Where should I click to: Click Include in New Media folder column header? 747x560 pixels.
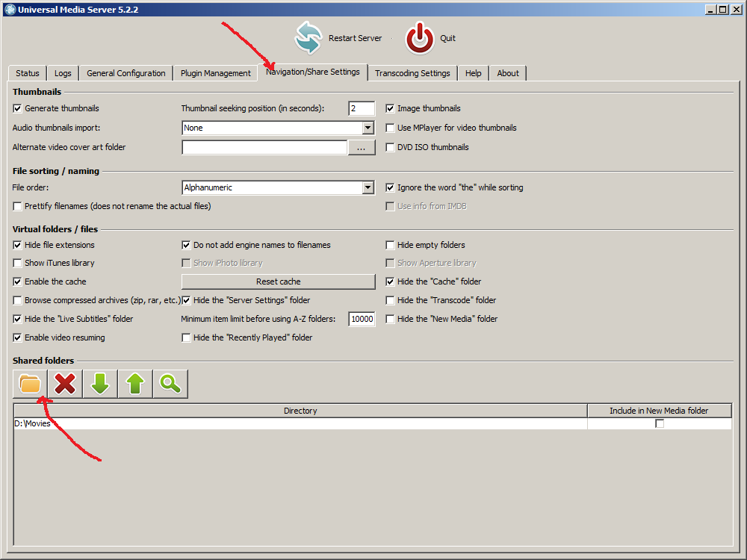tap(660, 411)
